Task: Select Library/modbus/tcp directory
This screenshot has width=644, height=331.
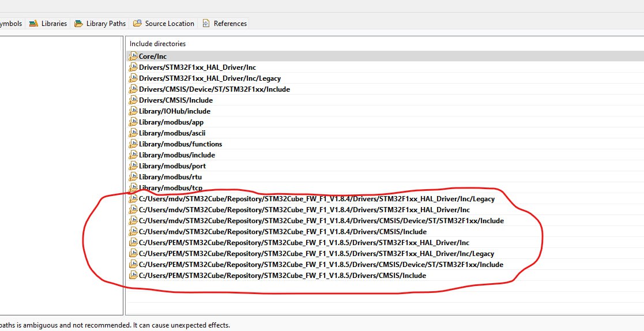Action: (385, 187)
